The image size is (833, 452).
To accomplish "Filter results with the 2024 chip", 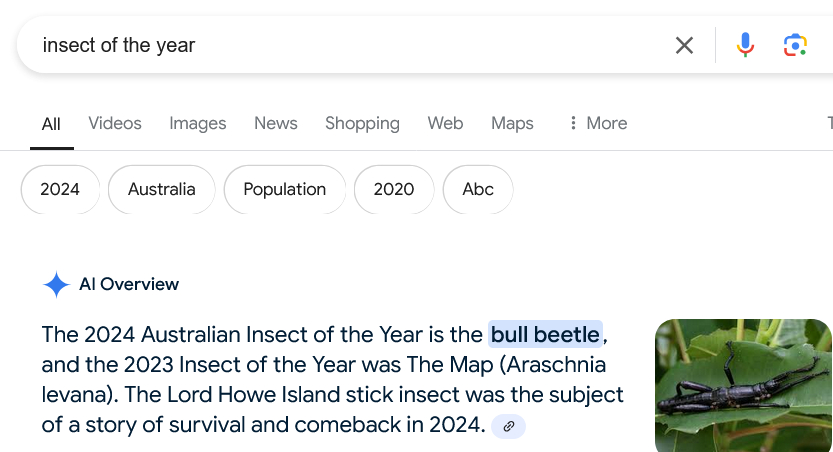I will 60,189.
